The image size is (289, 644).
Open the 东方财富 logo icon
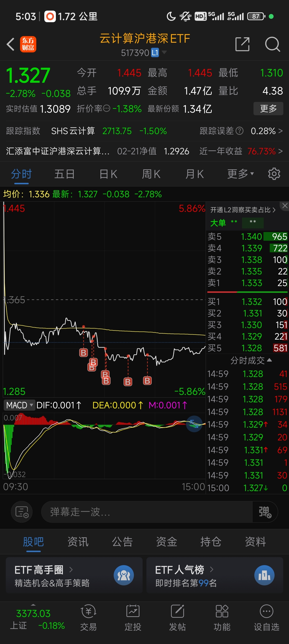[x=28, y=44]
